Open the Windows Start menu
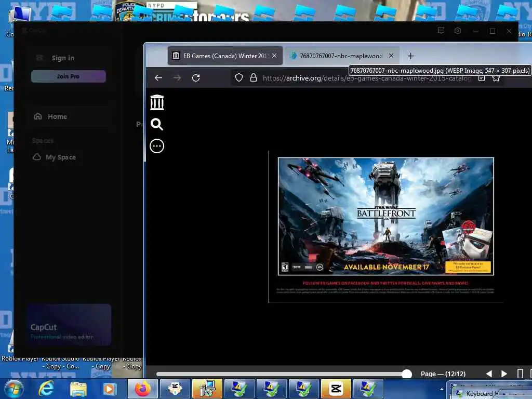This screenshot has height=399, width=532. pyautogui.click(x=13, y=389)
